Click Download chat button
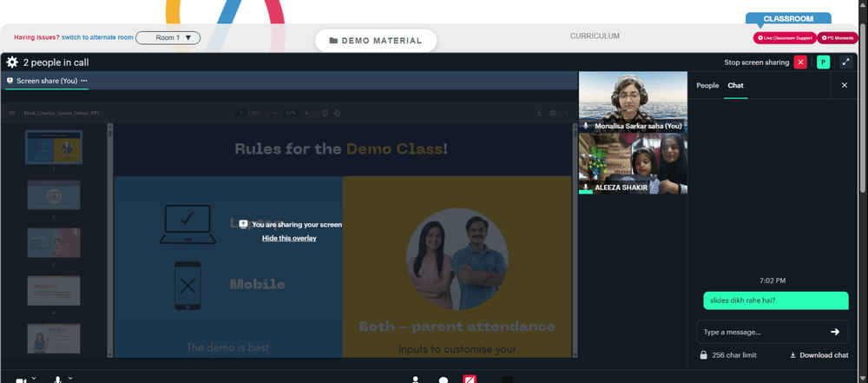The image size is (868, 383). [819, 355]
